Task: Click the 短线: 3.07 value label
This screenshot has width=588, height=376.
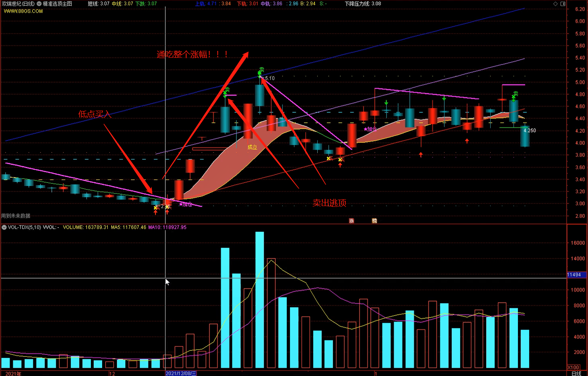Action: coord(99,4)
